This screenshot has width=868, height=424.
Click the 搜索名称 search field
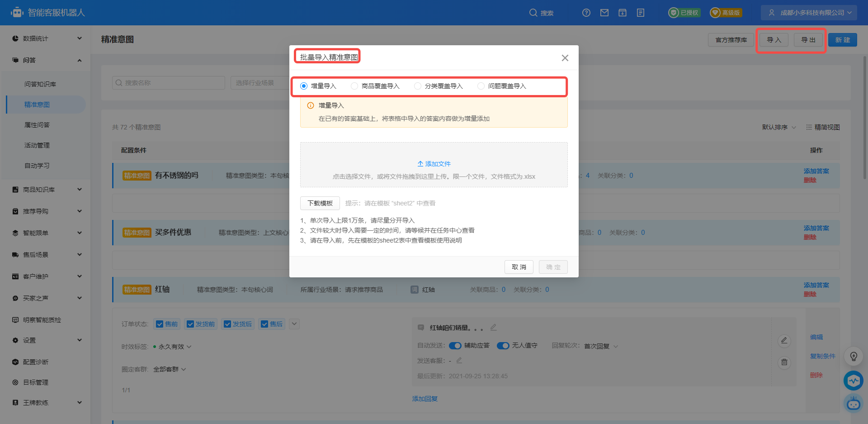click(x=169, y=83)
